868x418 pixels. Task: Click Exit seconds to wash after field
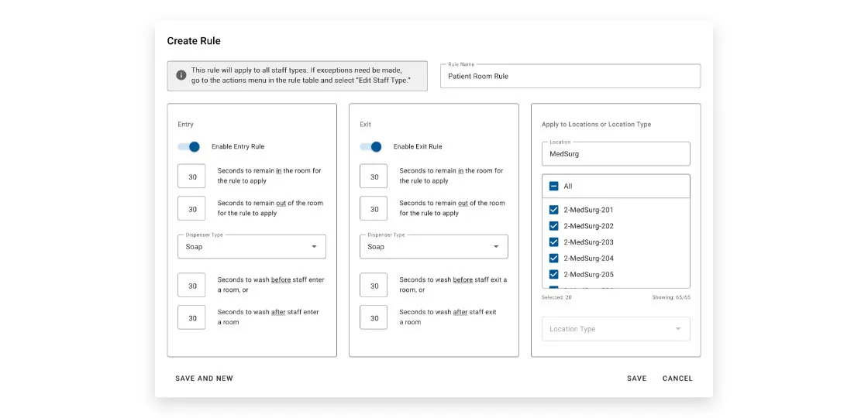click(374, 317)
